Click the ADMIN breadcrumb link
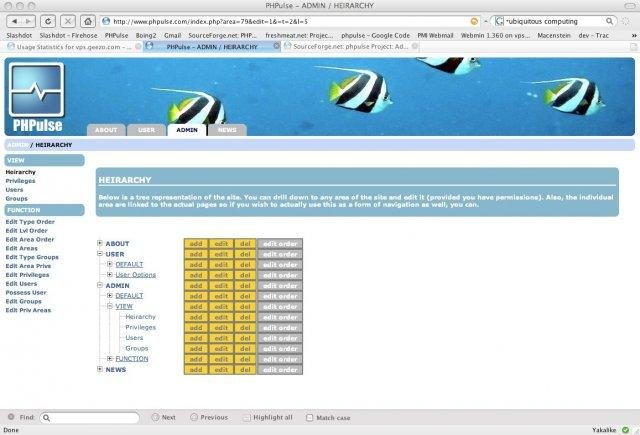The image size is (640, 435). coord(18,145)
